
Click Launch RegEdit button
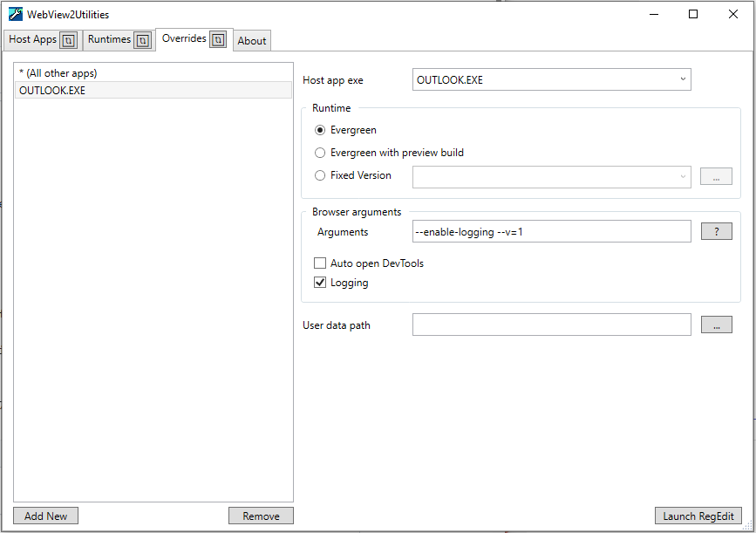(x=698, y=516)
